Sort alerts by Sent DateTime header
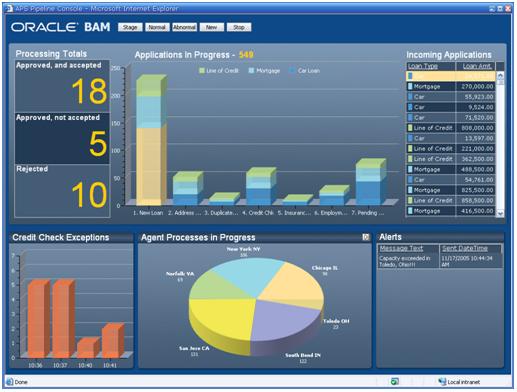 click(x=465, y=248)
